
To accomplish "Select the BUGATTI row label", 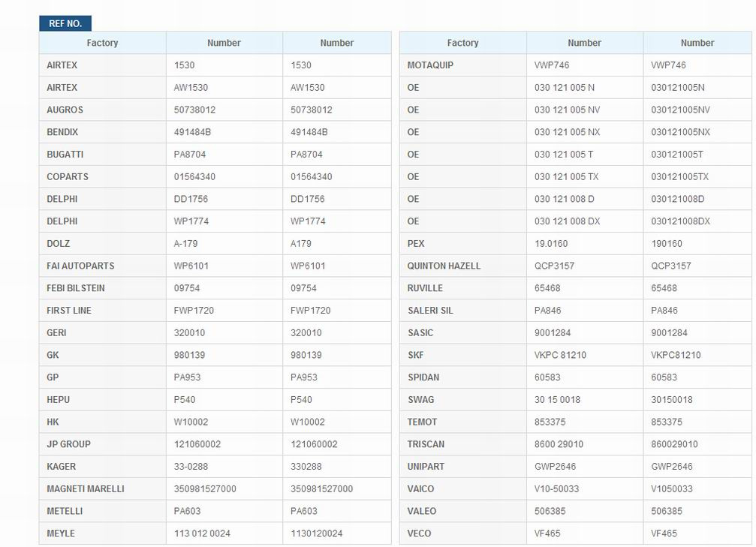I will pyautogui.click(x=65, y=155).
